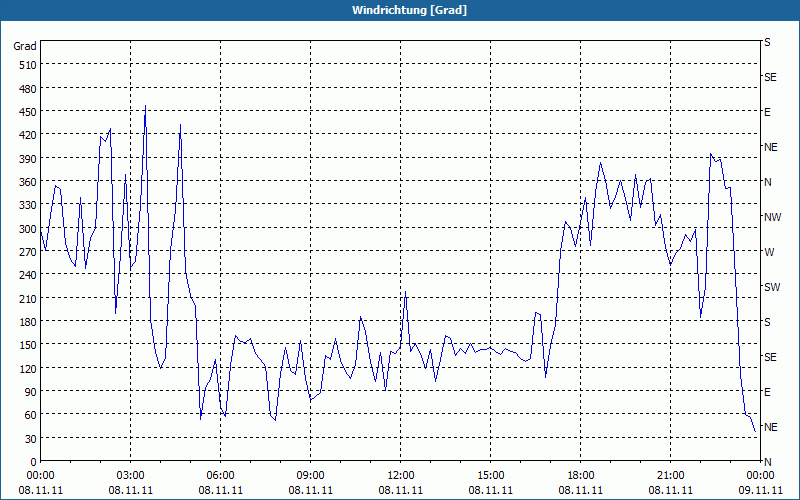Click the 180 tick label
The height and width of the screenshot is (500, 800).
pyautogui.click(x=28, y=322)
